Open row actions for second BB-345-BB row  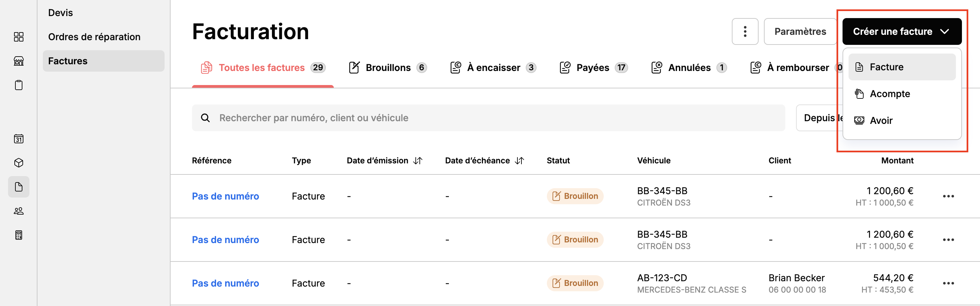(949, 240)
